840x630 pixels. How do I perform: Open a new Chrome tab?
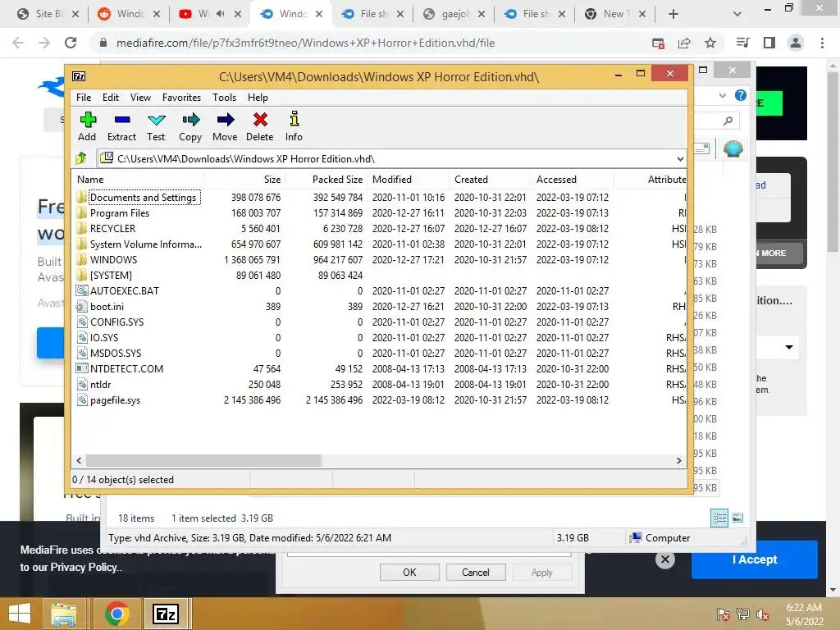[x=673, y=14]
